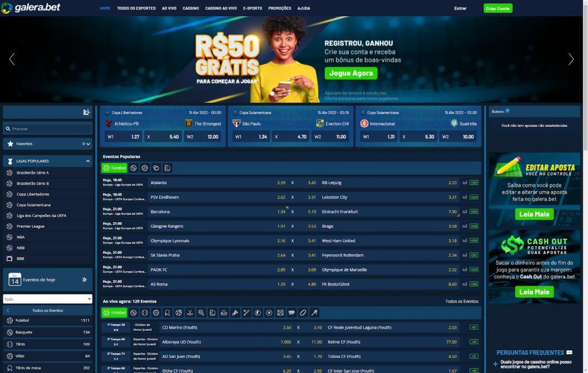
Task: Select Futebol tab in the Ao vivo section
Action: [x=115, y=312]
